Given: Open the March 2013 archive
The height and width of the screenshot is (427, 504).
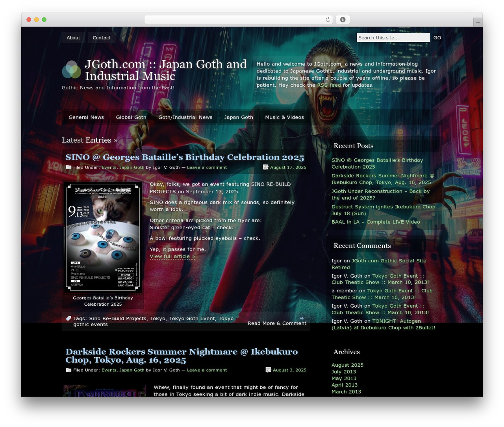Looking at the screenshot, I should coord(346,392).
